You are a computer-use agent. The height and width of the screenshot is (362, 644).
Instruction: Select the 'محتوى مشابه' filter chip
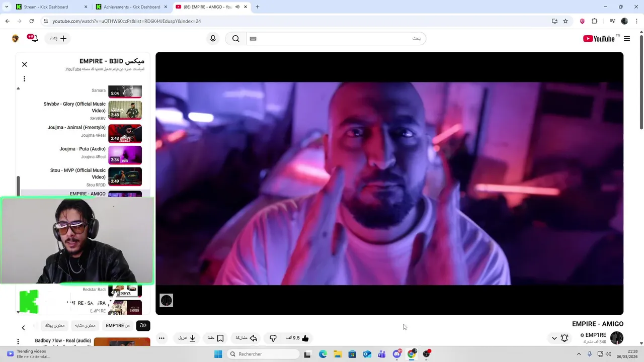click(x=85, y=325)
